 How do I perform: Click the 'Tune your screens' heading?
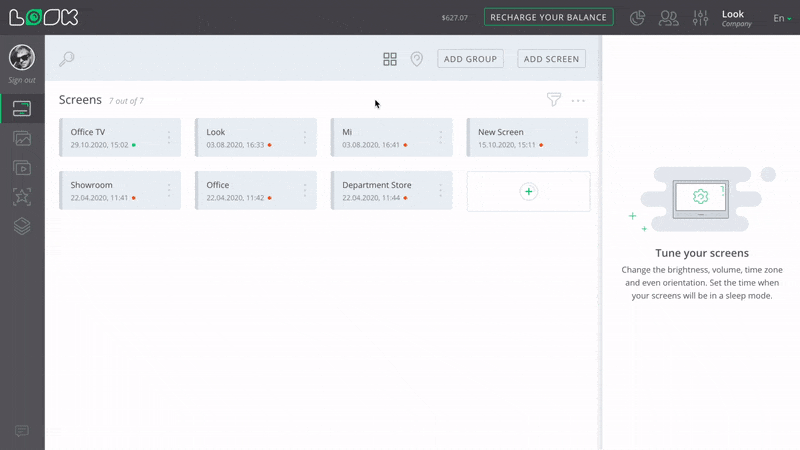click(x=702, y=253)
